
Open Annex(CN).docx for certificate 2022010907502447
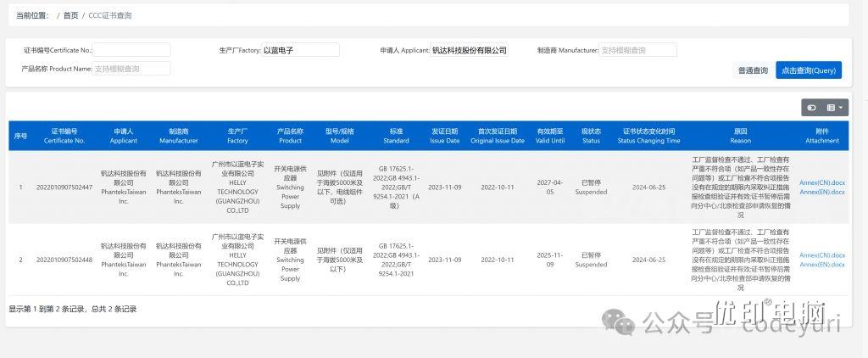tap(822, 183)
